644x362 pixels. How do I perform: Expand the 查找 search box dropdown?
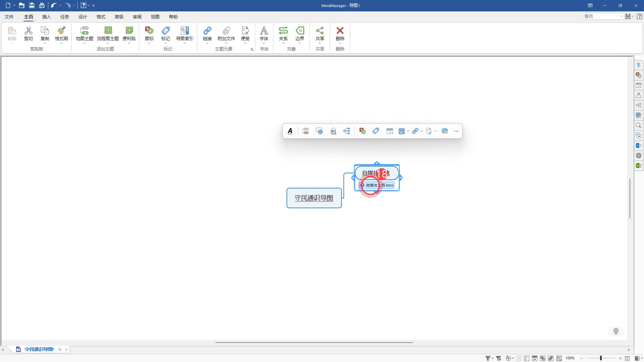(621, 16)
